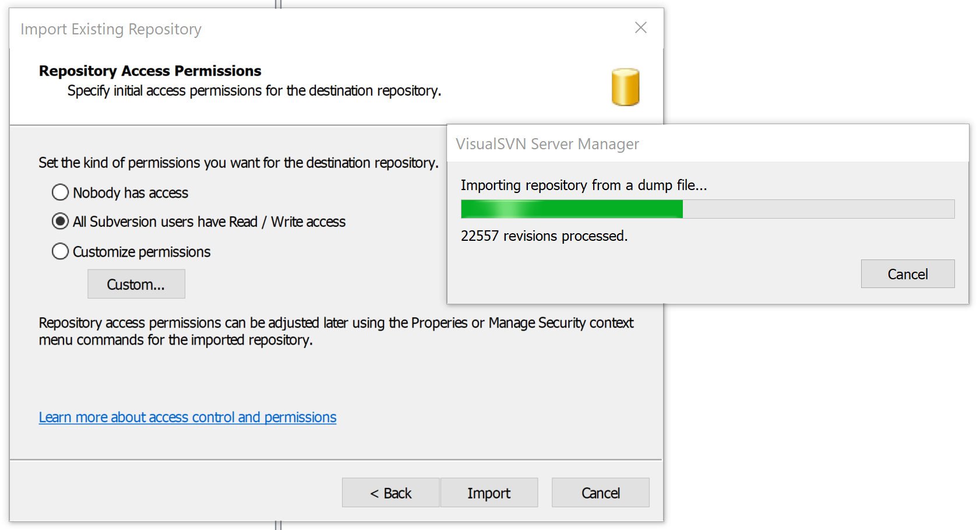980x530 pixels.
Task: Click the yellow repository cylinder icon
Action: click(625, 87)
